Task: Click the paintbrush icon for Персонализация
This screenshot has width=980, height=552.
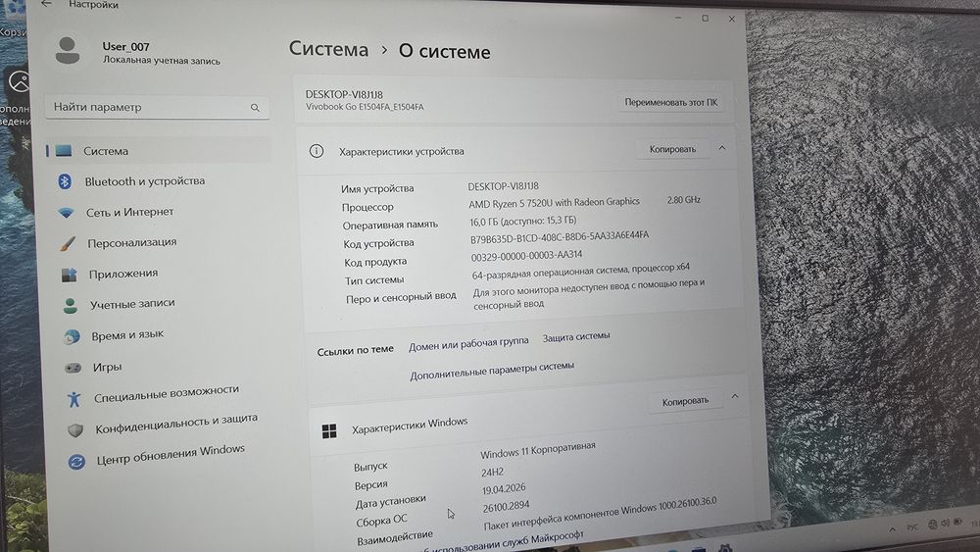Action: click(x=68, y=243)
